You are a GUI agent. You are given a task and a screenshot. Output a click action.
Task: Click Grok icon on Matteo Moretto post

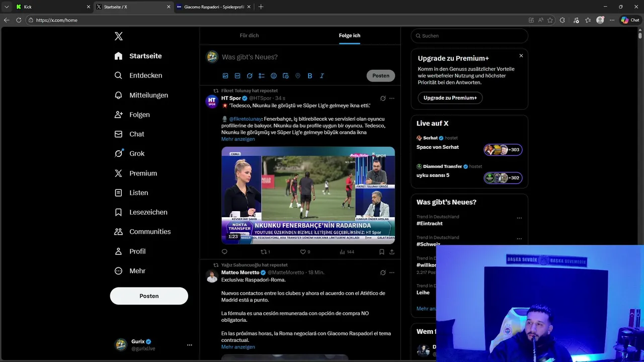click(x=383, y=273)
